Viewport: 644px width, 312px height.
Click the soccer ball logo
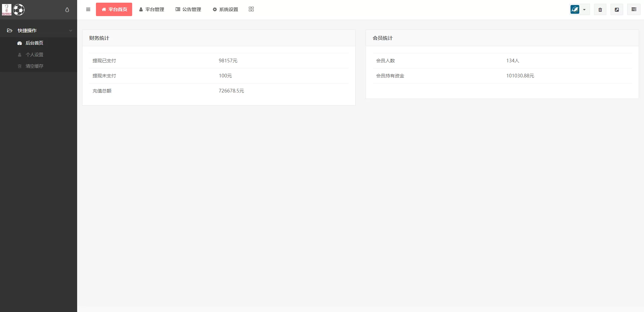click(19, 10)
